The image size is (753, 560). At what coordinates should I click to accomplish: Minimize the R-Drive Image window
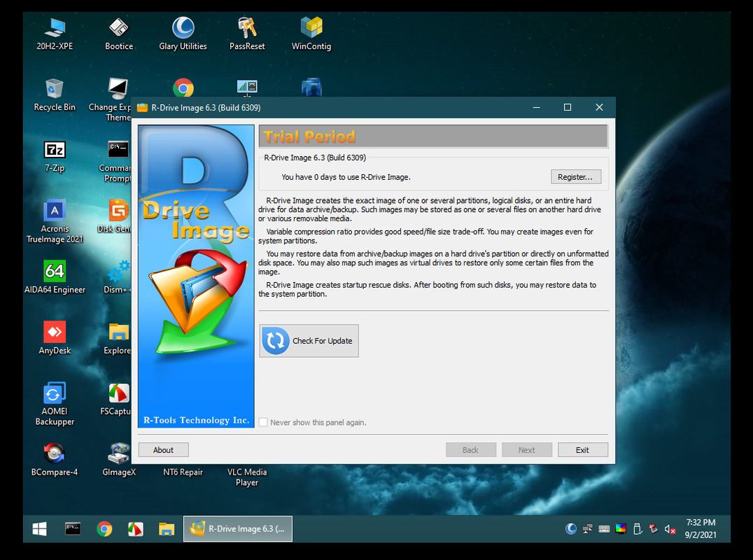point(537,107)
